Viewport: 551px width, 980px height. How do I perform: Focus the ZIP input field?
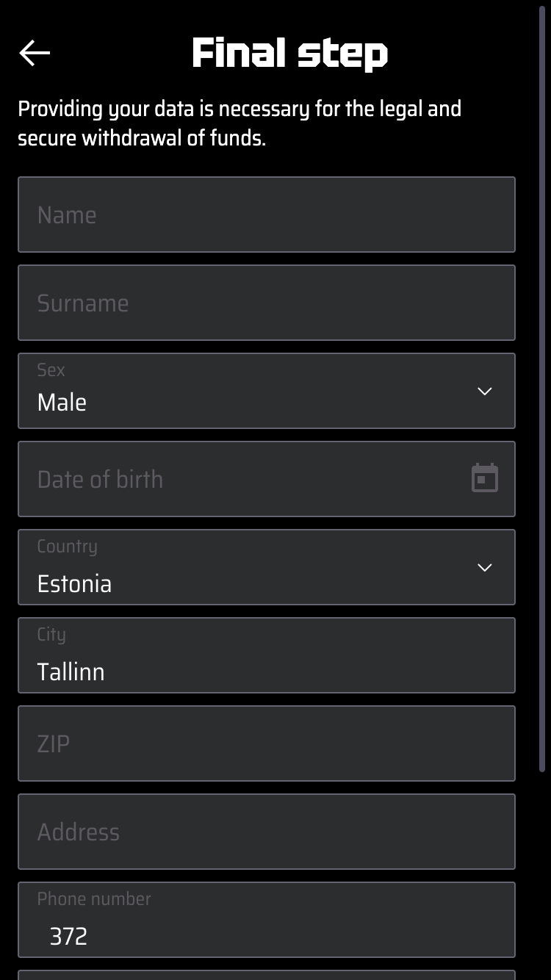click(x=266, y=743)
